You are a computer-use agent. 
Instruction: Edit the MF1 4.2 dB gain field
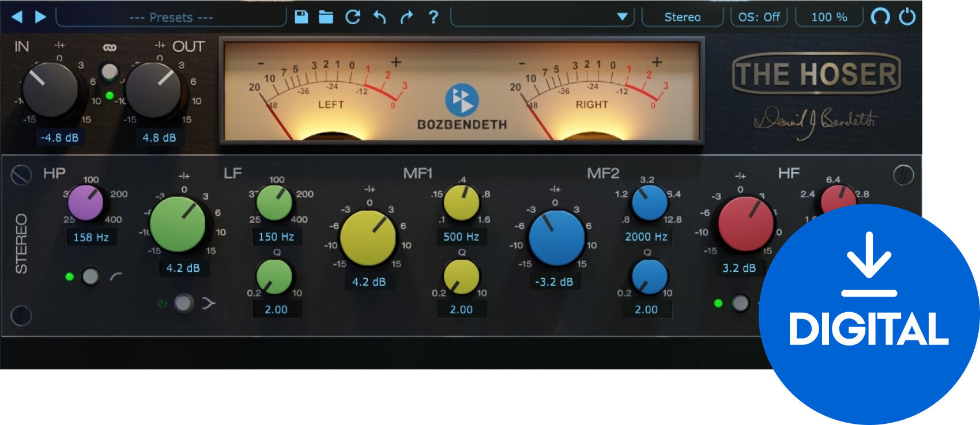click(x=369, y=282)
